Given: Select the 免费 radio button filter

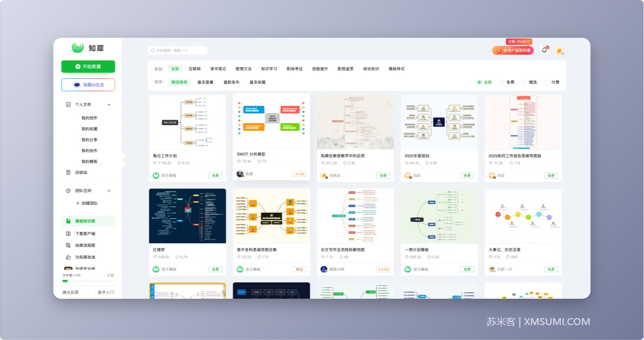Looking at the screenshot, I should pyautogui.click(x=502, y=83).
